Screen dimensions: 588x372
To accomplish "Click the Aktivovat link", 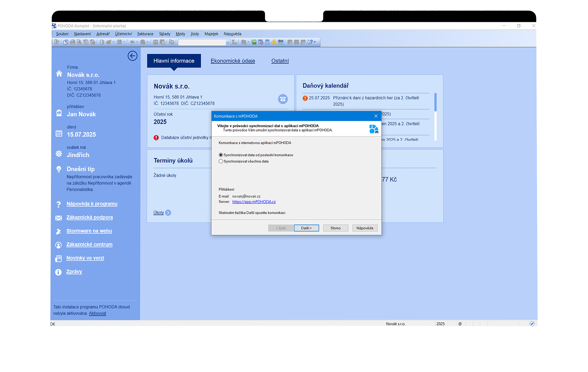I will click(x=97, y=314).
